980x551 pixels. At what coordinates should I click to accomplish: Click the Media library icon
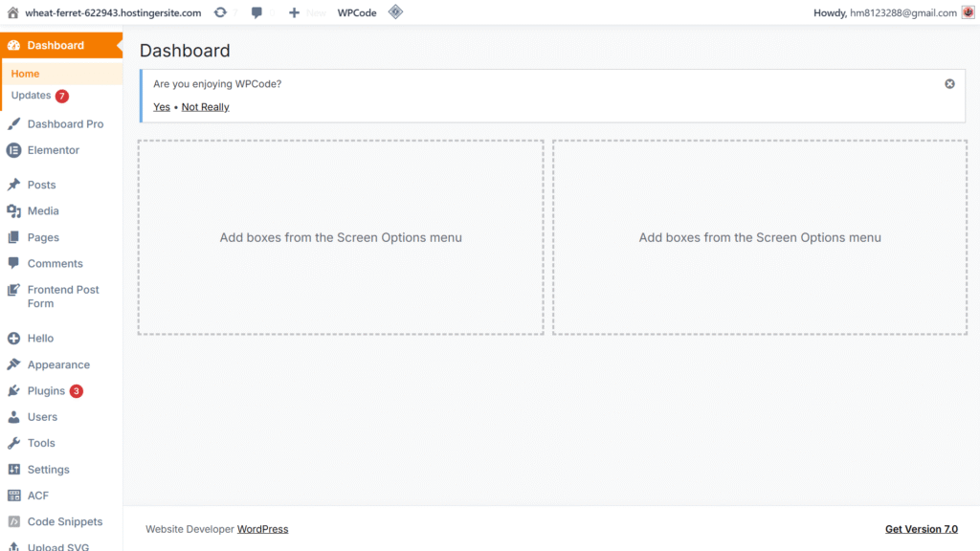point(13,211)
